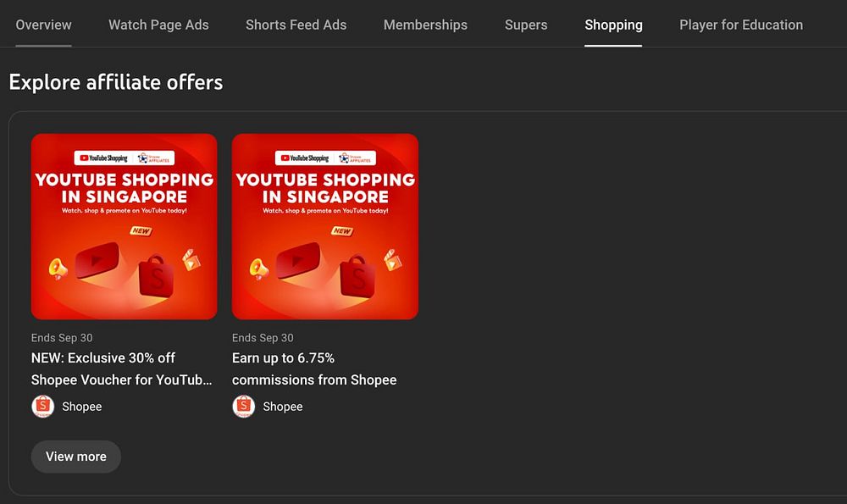Click the Shopee logo under the voucher offer
847x504 pixels.
(x=42, y=407)
